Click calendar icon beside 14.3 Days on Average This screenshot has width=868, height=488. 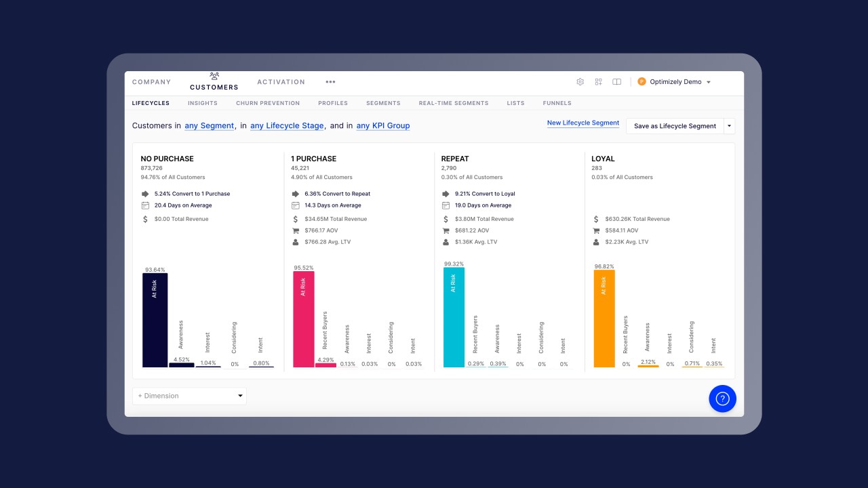coord(295,205)
